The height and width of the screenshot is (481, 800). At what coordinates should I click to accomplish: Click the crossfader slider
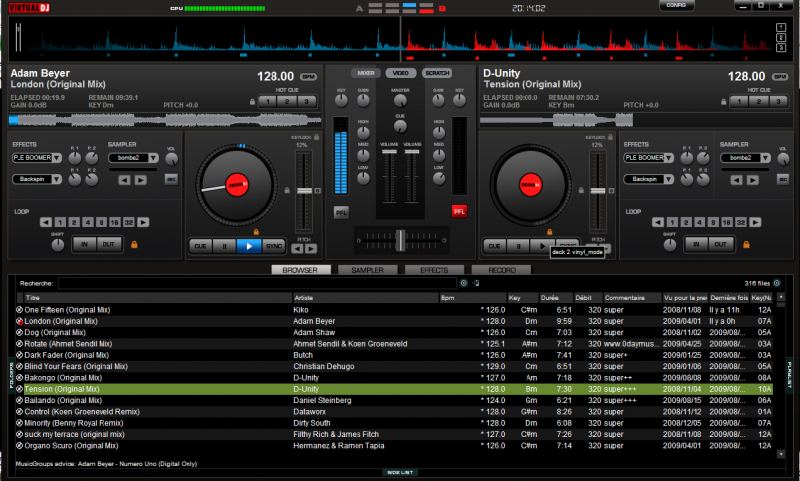(x=399, y=239)
